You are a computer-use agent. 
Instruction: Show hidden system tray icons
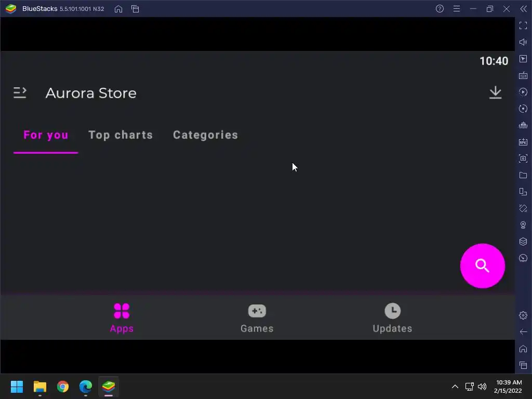(455, 387)
